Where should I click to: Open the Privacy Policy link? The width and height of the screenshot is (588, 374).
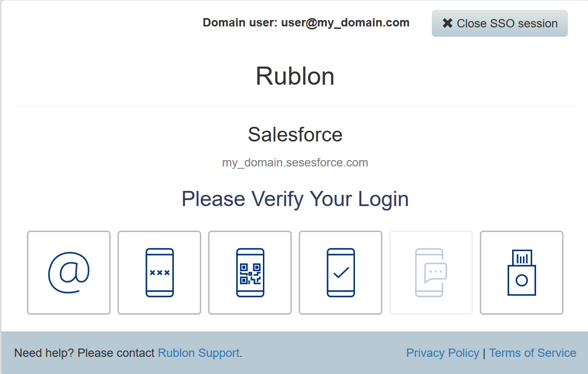443,353
